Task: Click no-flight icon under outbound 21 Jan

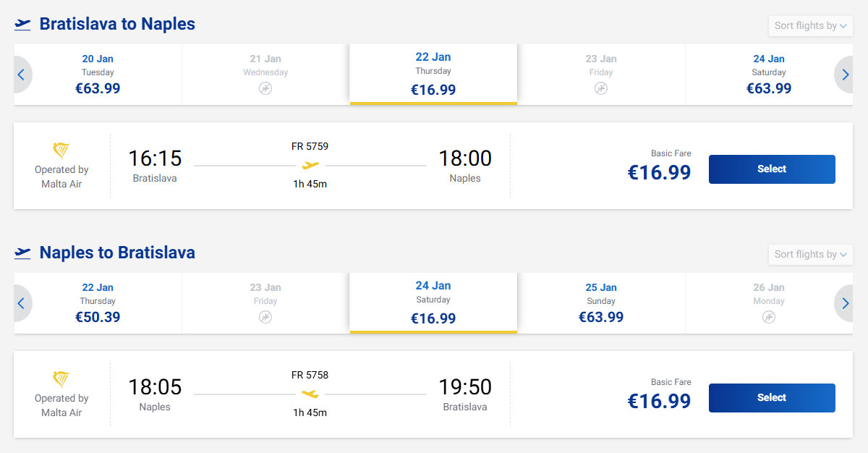Action: pyautogui.click(x=265, y=88)
